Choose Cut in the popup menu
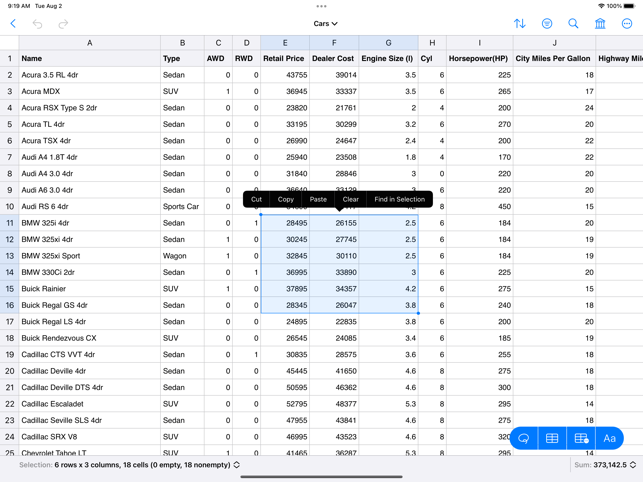Viewport: 643px width, 482px height. click(x=256, y=199)
